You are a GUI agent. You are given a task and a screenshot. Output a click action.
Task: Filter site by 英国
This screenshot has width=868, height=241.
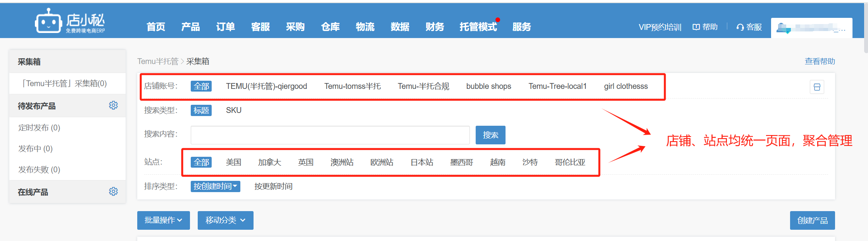305,162
